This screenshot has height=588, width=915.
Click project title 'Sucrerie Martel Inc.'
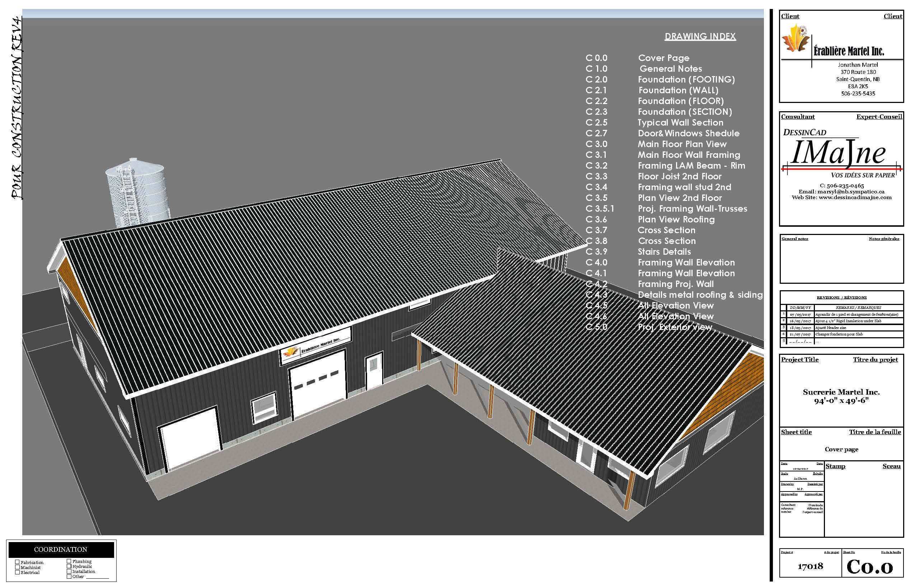click(841, 392)
